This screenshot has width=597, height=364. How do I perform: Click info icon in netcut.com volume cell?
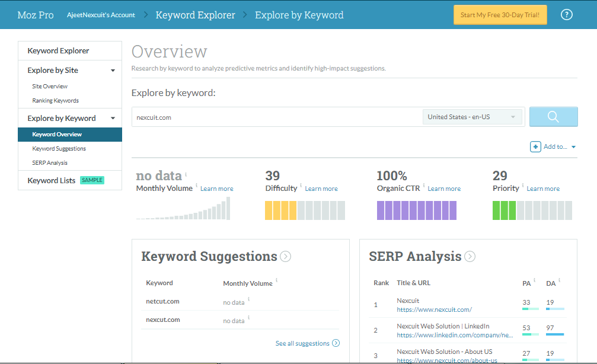(x=248, y=299)
